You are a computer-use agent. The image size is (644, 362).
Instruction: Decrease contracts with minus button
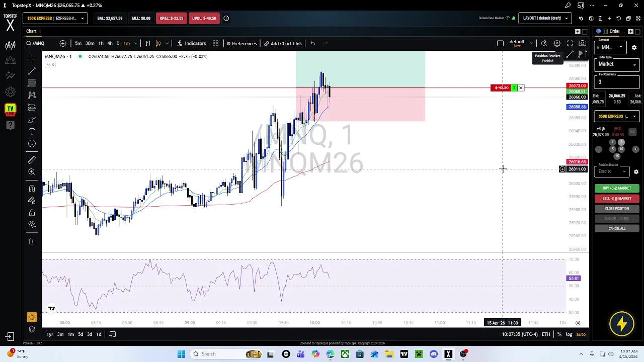598,149
